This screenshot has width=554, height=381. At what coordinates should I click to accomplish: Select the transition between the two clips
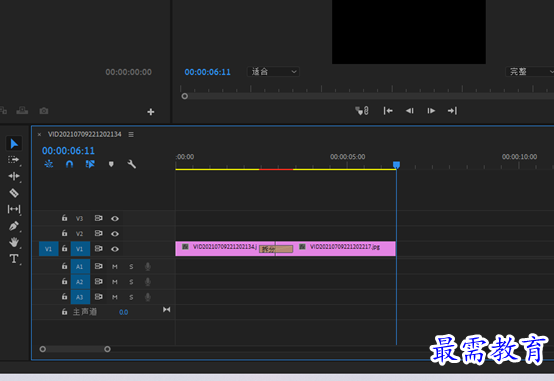276,249
